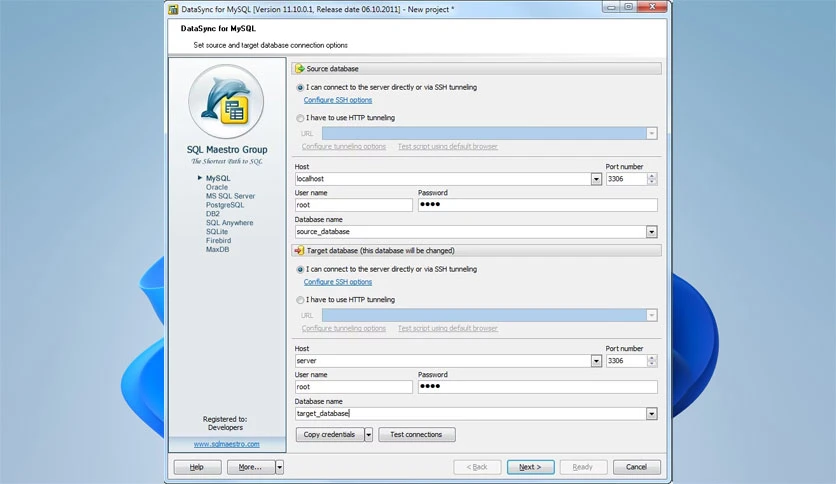Select MS SQL Server in the product list

tap(230, 196)
